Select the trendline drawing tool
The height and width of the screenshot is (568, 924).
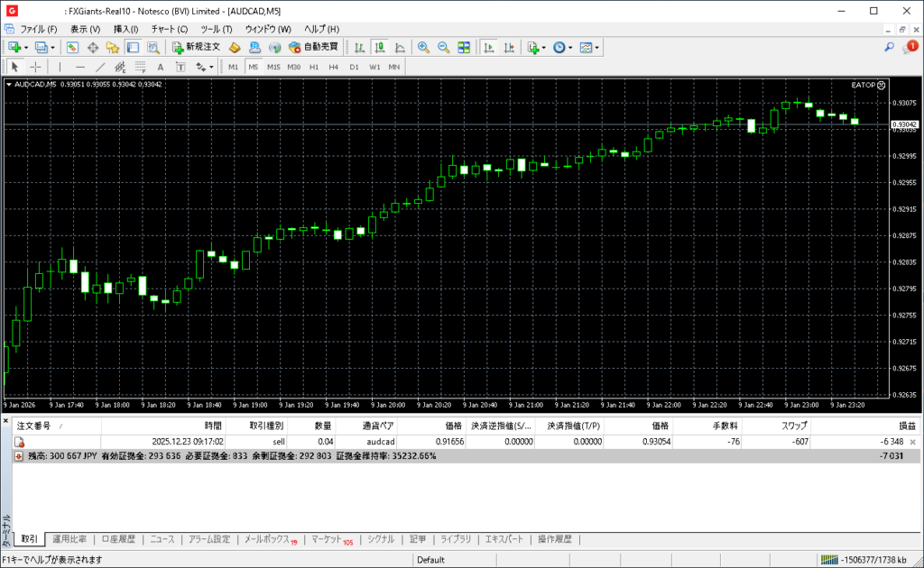(100, 67)
